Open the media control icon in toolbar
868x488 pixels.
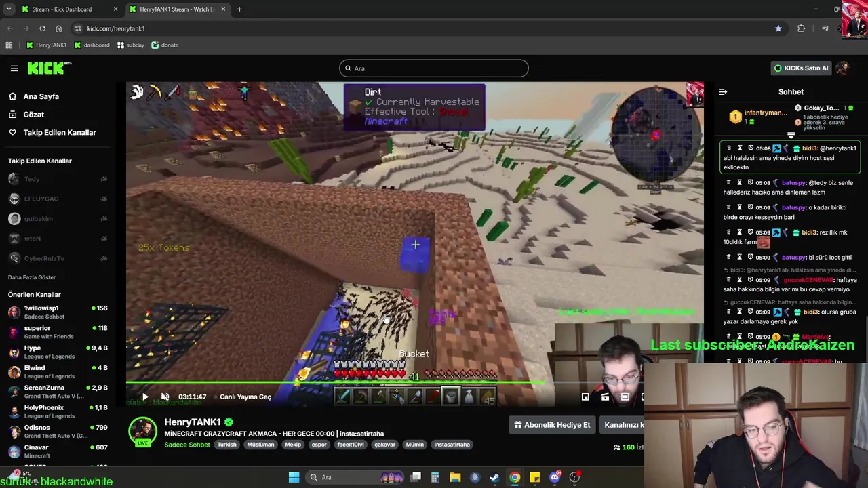[x=825, y=28]
